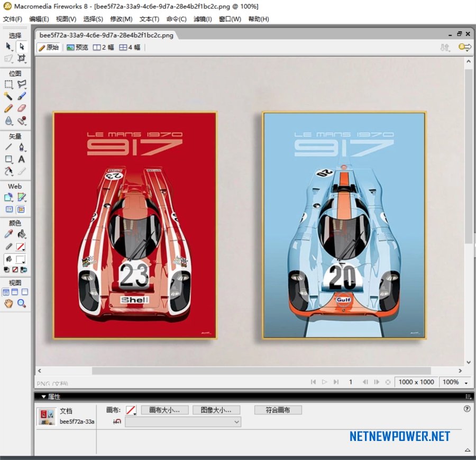Go to the last frame
The height and width of the screenshot is (460, 476).
336,382
